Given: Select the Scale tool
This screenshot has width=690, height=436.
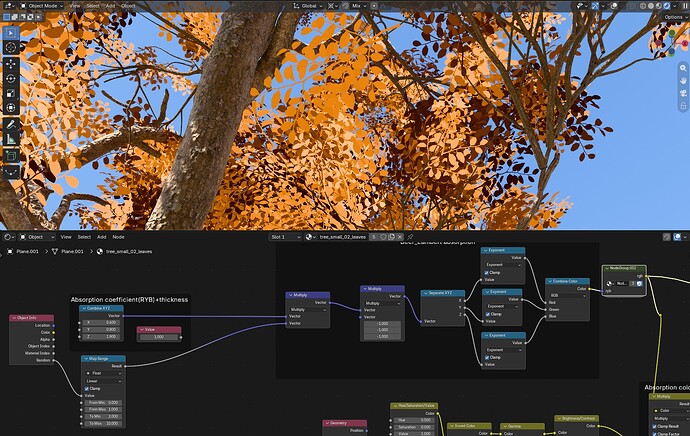Looking at the screenshot, I should click(x=11, y=93).
